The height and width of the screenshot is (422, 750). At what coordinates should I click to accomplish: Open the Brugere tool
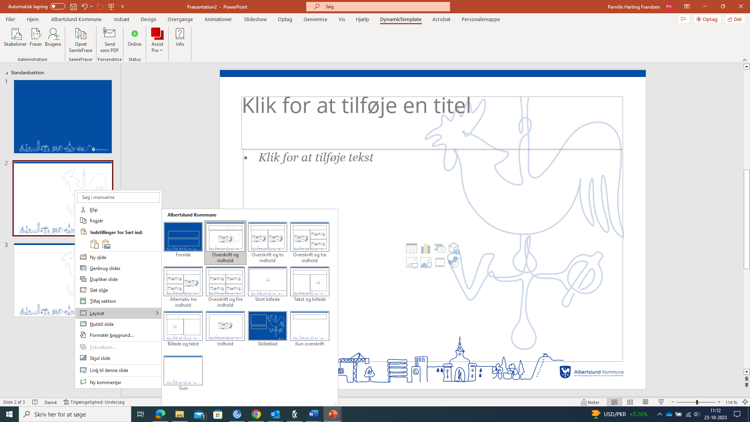pyautogui.click(x=53, y=37)
